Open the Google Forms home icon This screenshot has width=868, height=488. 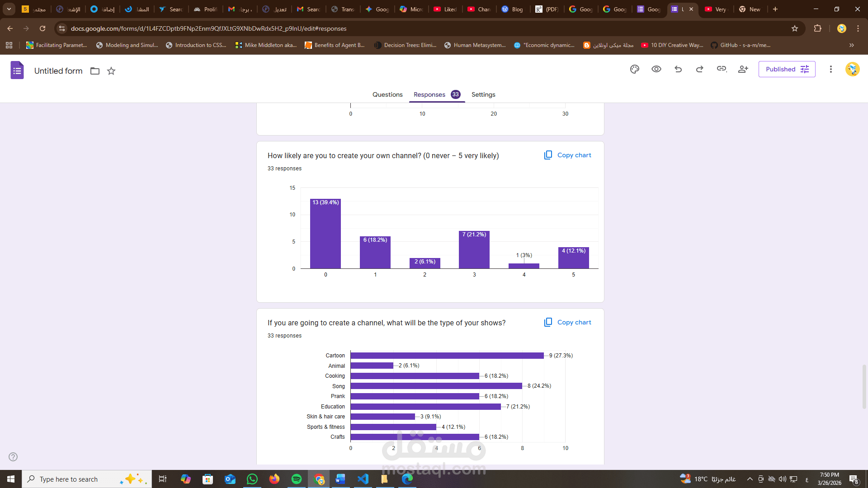tap(17, 70)
